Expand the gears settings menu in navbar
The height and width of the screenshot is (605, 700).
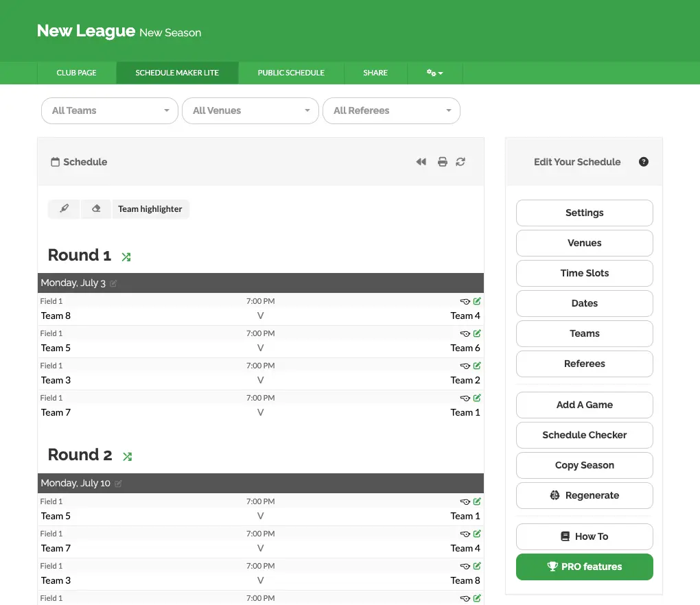tap(435, 73)
